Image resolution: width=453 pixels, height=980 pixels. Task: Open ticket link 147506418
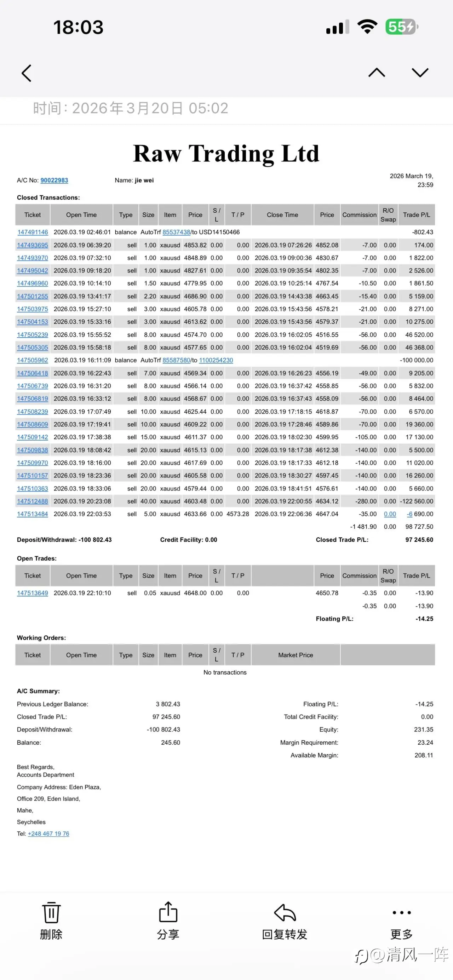coord(33,373)
